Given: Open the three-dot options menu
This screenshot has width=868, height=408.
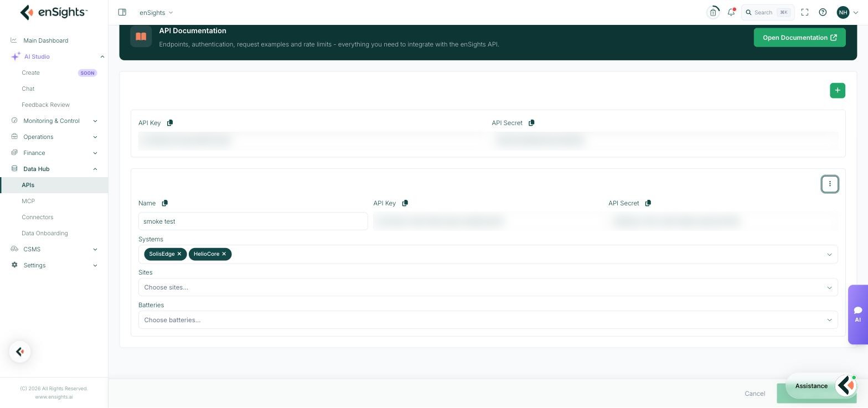Looking at the screenshot, I should pyautogui.click(x=830, y=184).
